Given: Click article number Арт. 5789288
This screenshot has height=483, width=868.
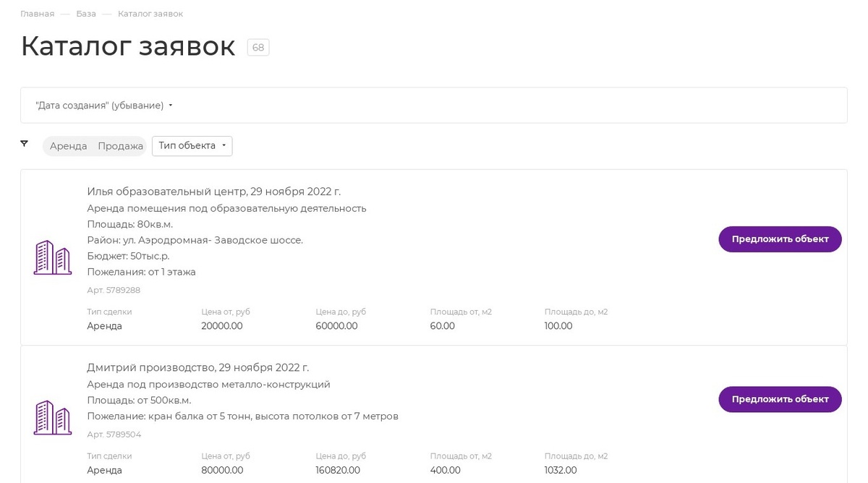Looking at the screenshot, I should pyautogui.click(x=114, y=290).
